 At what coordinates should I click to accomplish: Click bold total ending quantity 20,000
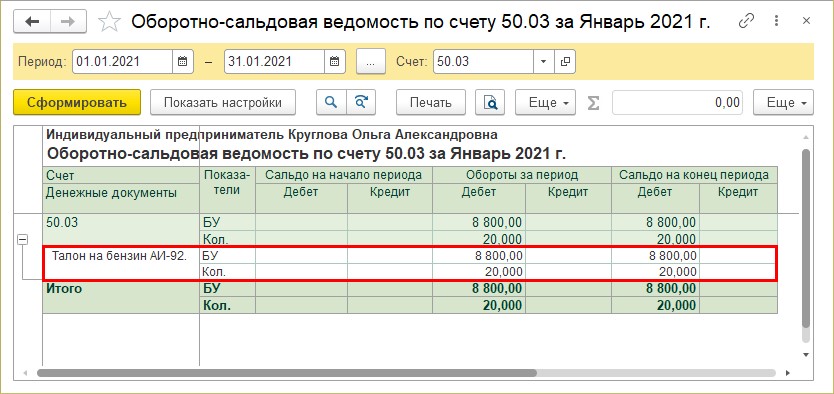[655, 306]
